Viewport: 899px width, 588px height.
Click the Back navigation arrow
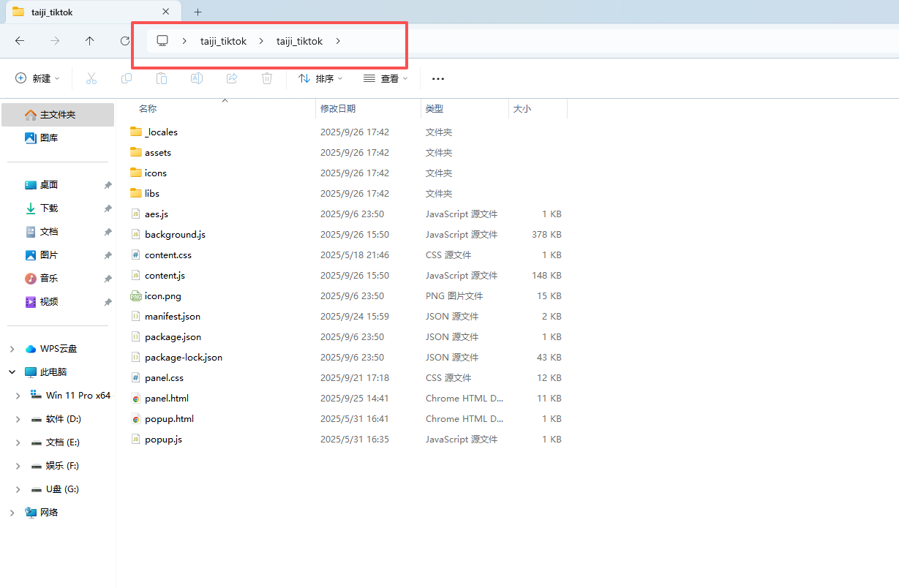20,41
